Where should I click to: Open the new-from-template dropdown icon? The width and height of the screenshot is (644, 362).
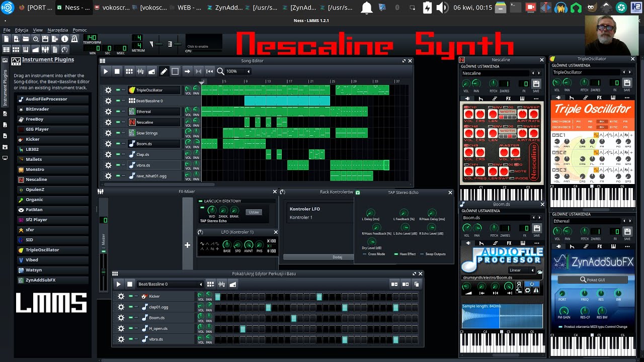(16, 39)
